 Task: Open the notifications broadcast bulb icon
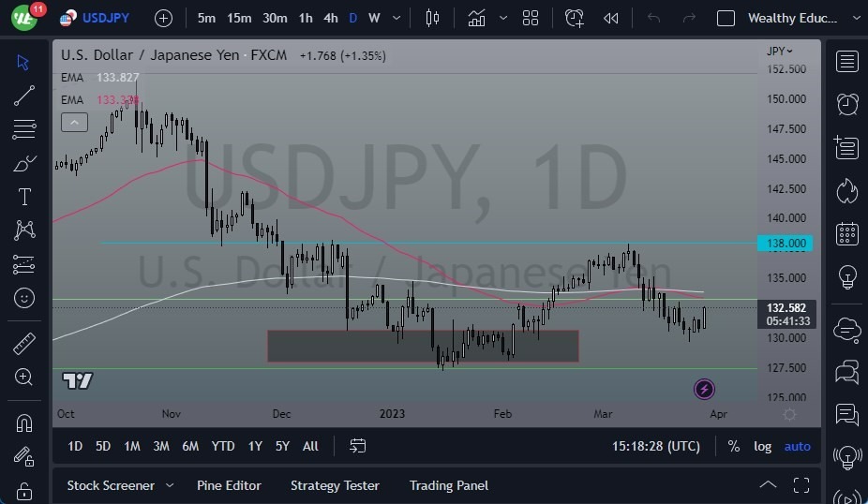coord(847,457)
